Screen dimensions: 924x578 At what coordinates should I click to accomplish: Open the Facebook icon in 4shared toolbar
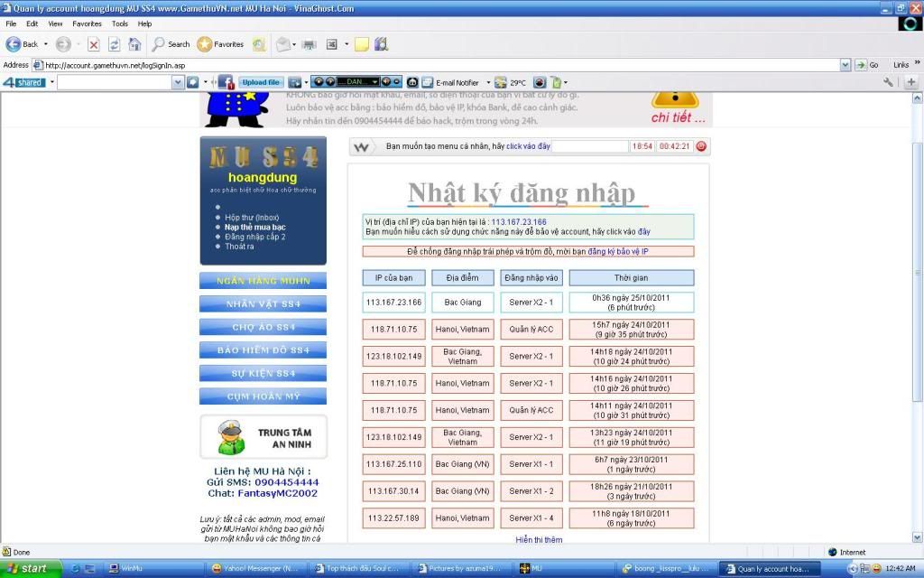click(x=226, y=82)
